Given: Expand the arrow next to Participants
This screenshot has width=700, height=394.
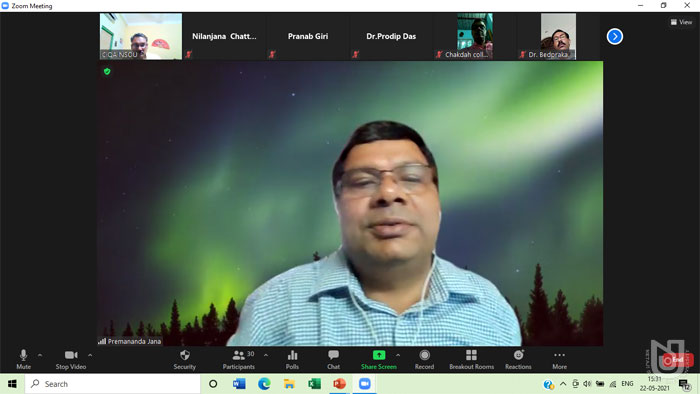Looking at the screenshot, I should click(266, 355).
